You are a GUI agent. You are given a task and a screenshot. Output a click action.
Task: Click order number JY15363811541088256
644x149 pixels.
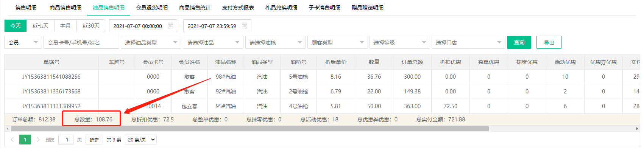[x=51, y=77]
